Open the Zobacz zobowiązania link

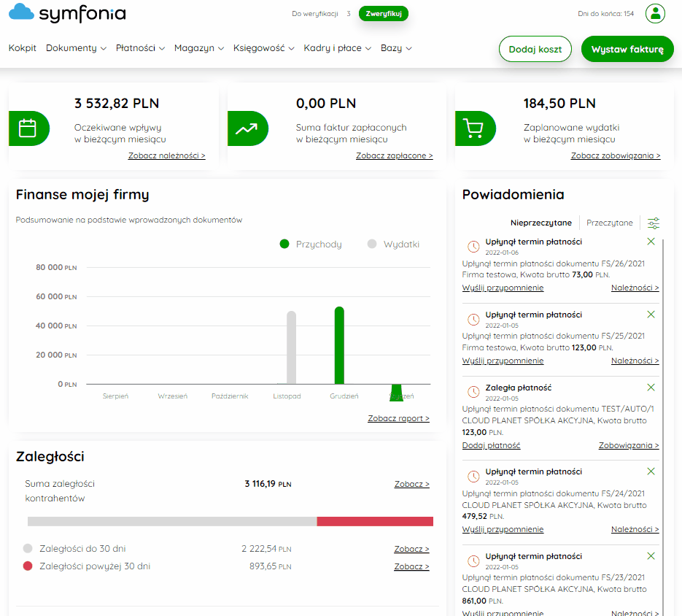(x=616, y=155)
